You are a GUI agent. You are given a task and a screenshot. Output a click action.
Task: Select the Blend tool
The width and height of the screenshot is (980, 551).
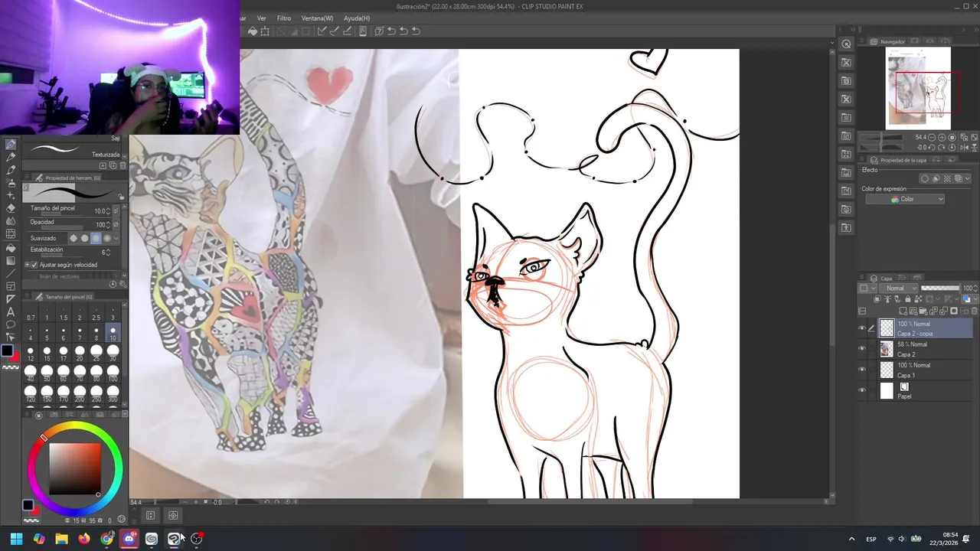[x=11, y=221]
